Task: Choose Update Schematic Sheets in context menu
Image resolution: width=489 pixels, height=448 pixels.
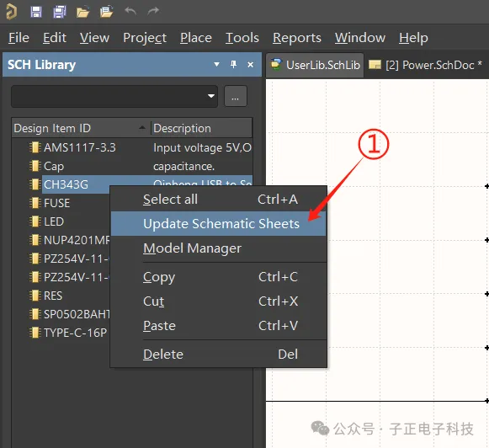Action: (x=219, y=223)
